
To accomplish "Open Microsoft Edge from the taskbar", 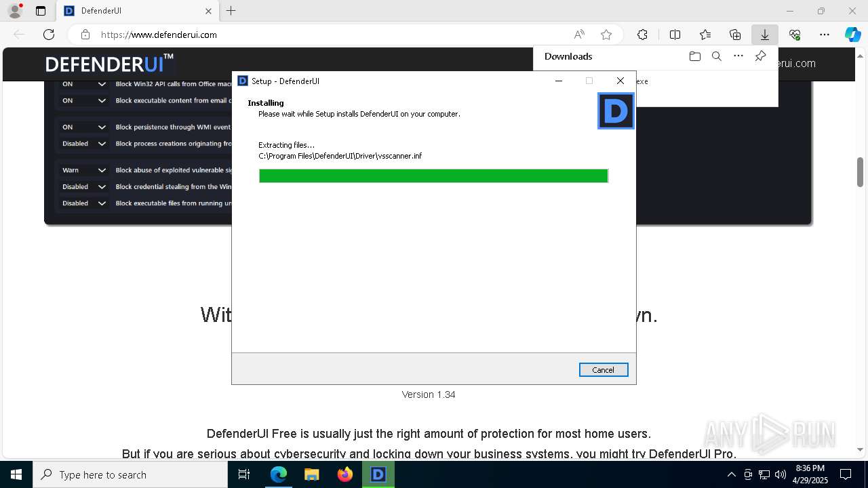I will click(279, 474).
